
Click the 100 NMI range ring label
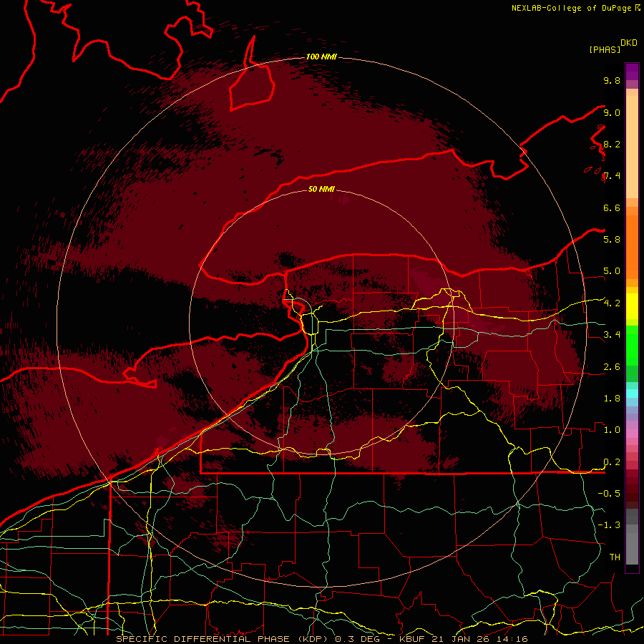click(x=321, y=57)
